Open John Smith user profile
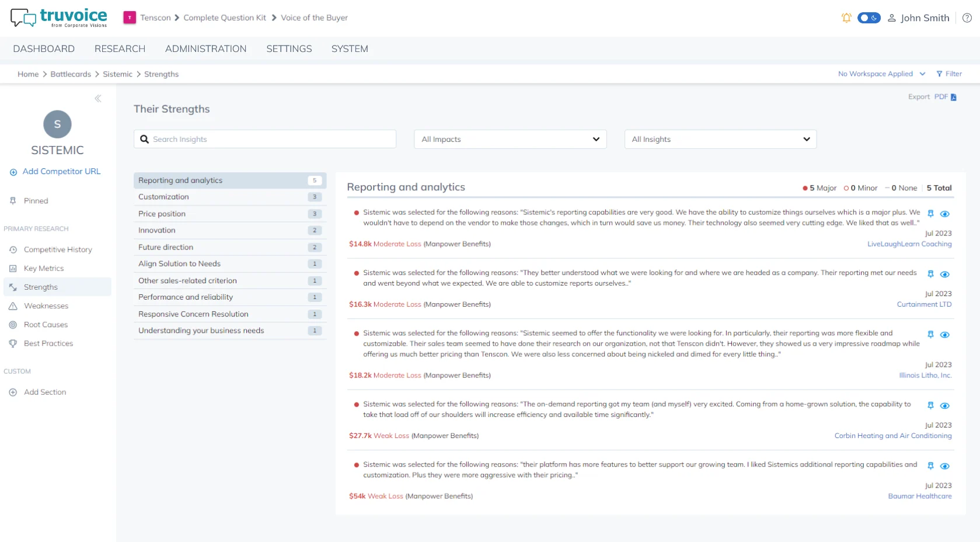The width and height of the screenshot is (980, 542). [919, 18]
